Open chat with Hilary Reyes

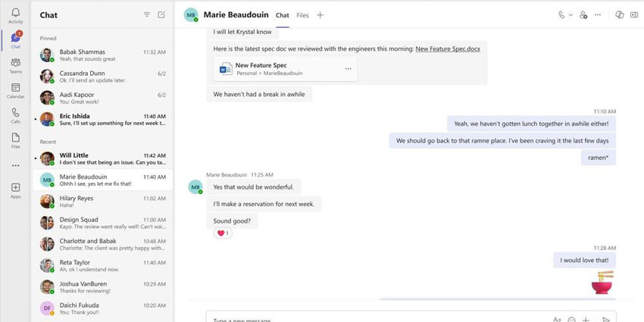pyautogui.click(x=103, y=202)
